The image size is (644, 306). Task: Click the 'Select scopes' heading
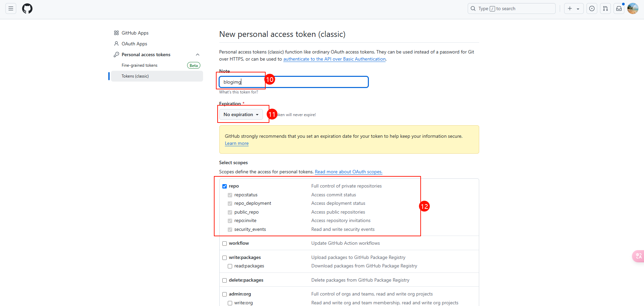coord(234,162)
